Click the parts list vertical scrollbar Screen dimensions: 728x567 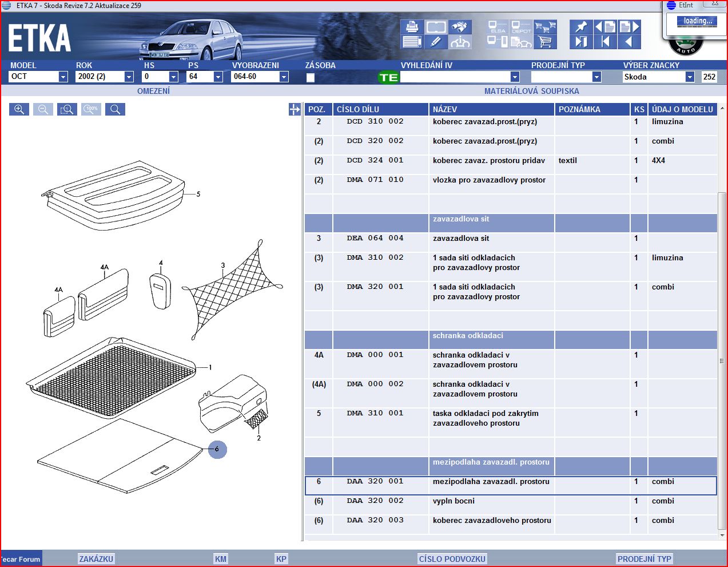[722, 360]
